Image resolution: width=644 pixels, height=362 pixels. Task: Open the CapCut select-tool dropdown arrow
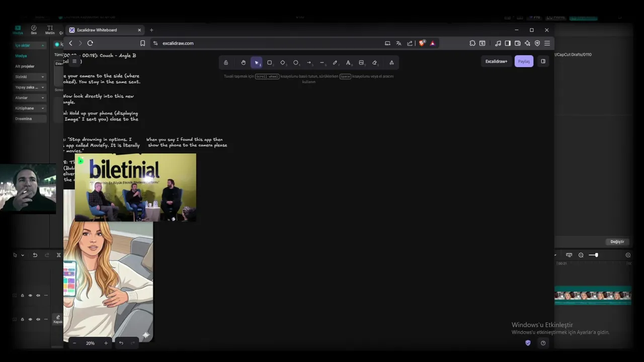[23, 255]
